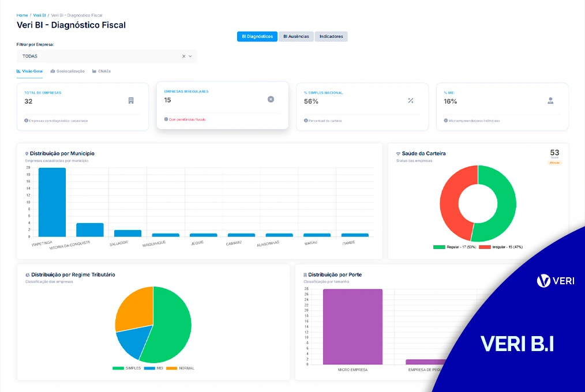Click the building icon in Total de Empresas card
The image size is (585, 392).
click(x=131, y=100)
